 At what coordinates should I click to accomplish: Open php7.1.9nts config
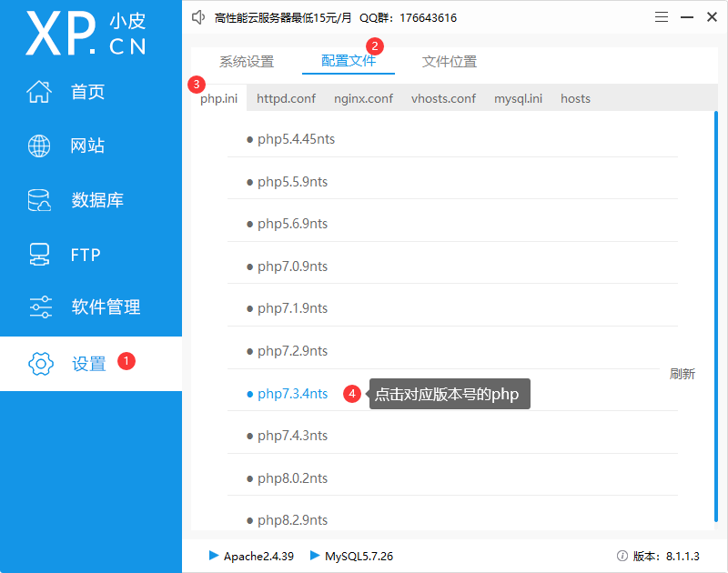click(x=292, y=308)
